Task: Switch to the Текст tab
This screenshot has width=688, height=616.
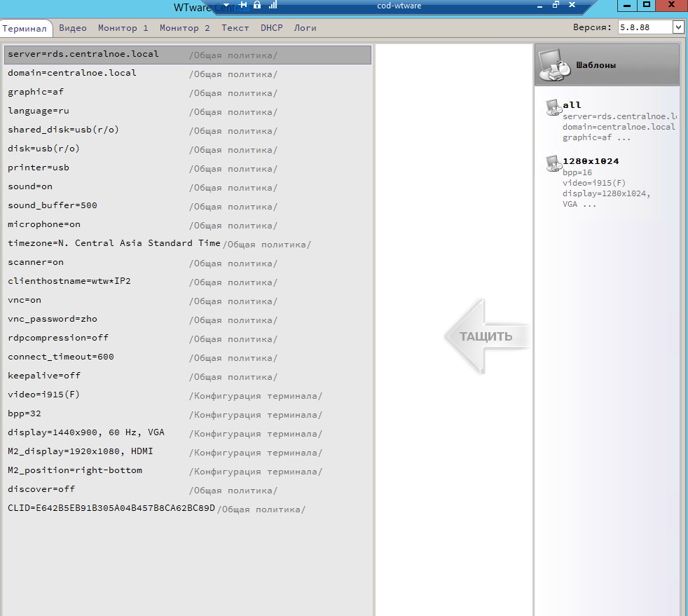Action: click(x=235, y=28)
